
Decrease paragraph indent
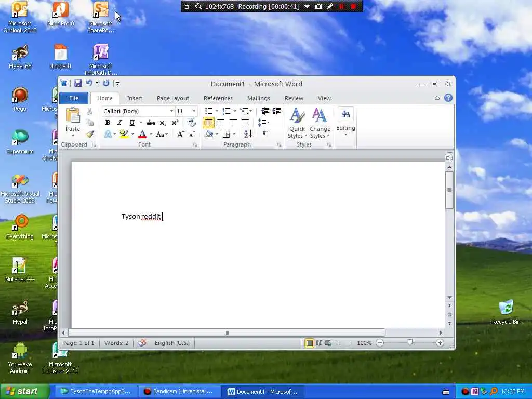(265, 111)
